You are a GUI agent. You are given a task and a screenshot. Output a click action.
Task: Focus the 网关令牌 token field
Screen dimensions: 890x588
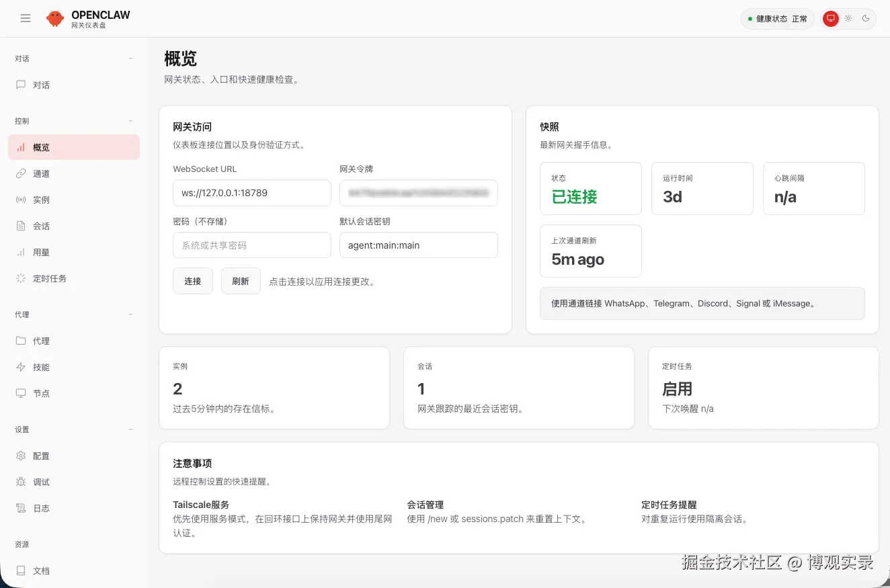point(419,193)
